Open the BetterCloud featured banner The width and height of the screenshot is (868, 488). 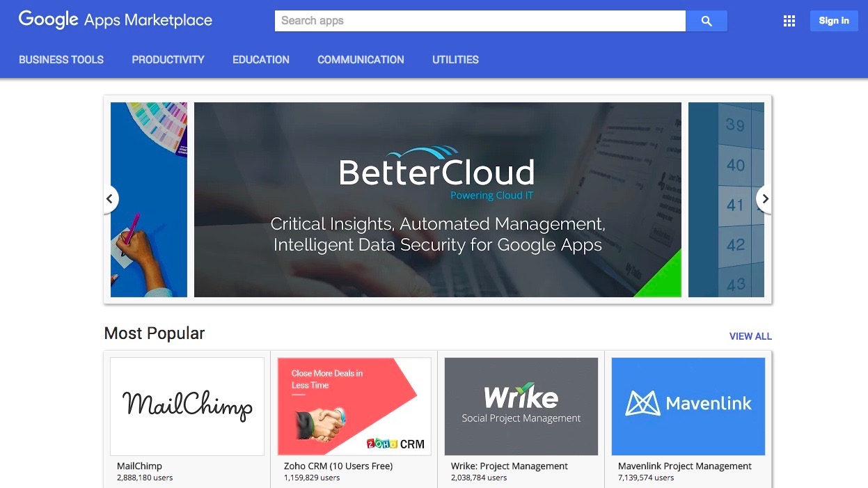(438, 200)
